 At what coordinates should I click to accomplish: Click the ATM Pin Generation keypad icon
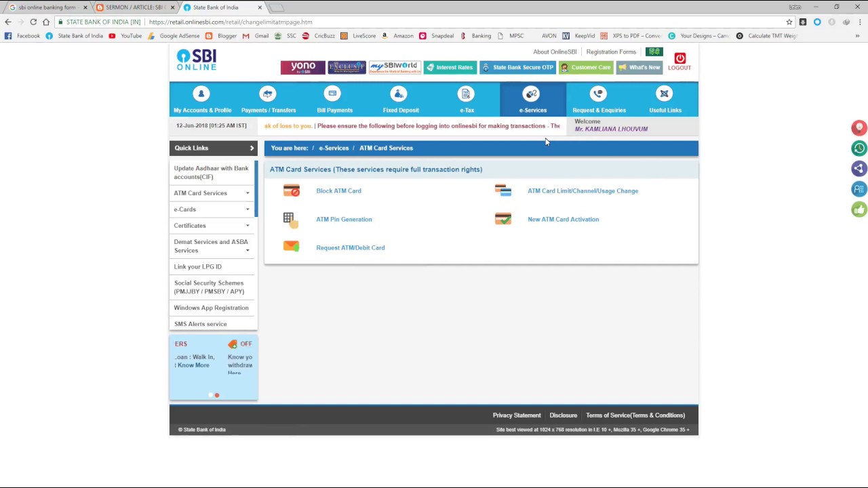(290, 220)
